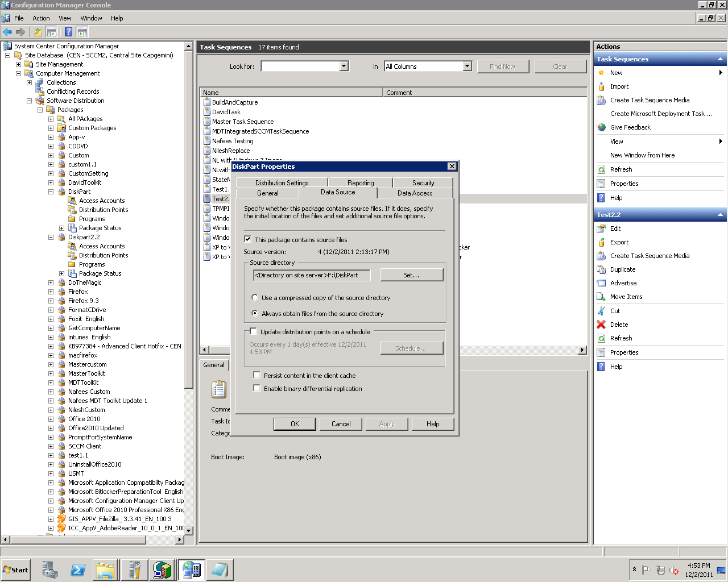
Task: Switch to the Reporting tab
Action: (361, 183)
